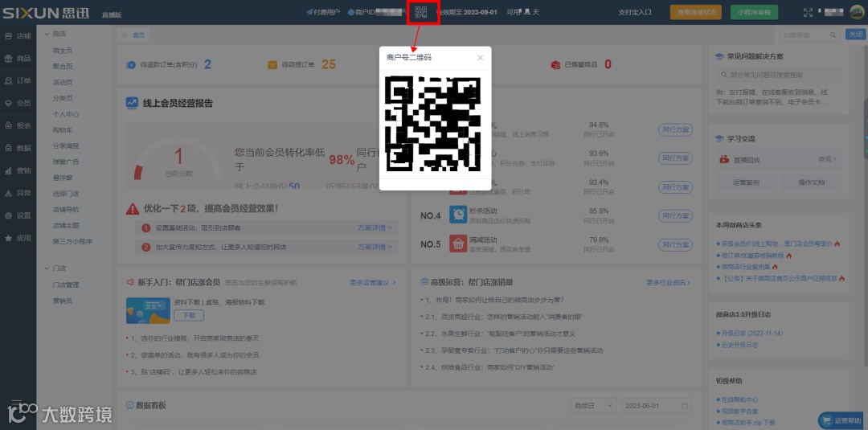
Task: Open the 会员 section in left sidebar
Action: [18, 103]
